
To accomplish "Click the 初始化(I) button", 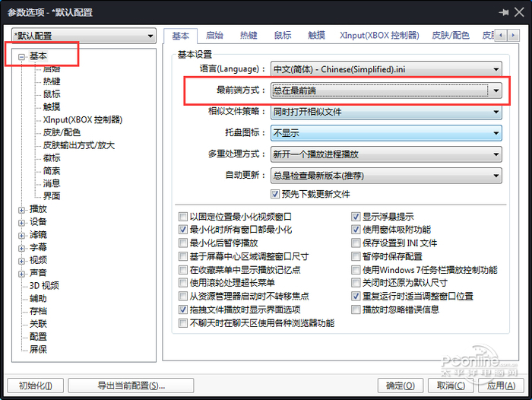I will [35, 386].
